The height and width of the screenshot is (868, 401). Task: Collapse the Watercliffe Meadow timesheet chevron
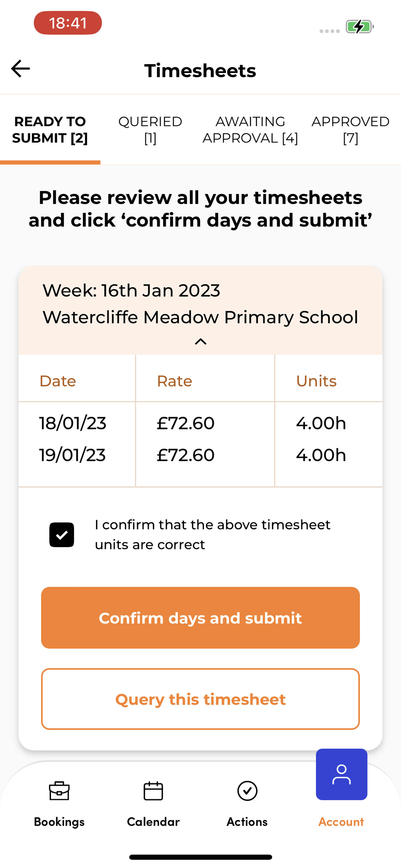(200, 341)
